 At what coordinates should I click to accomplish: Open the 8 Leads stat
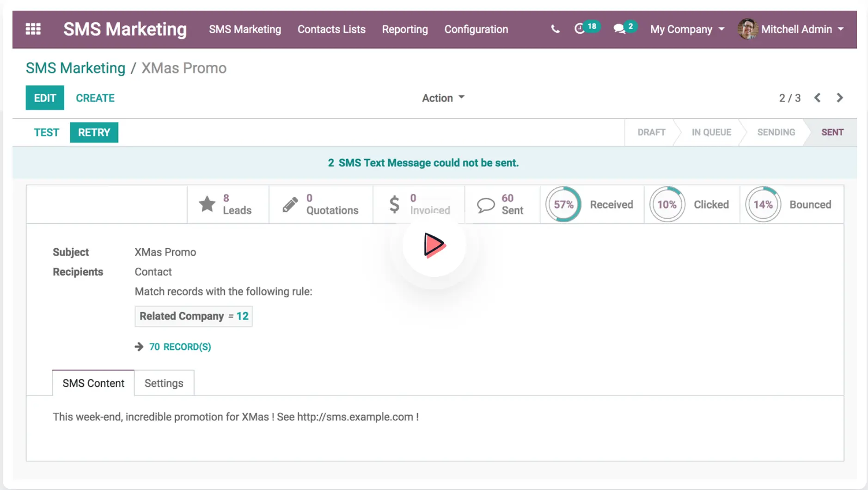click(228, 204)
